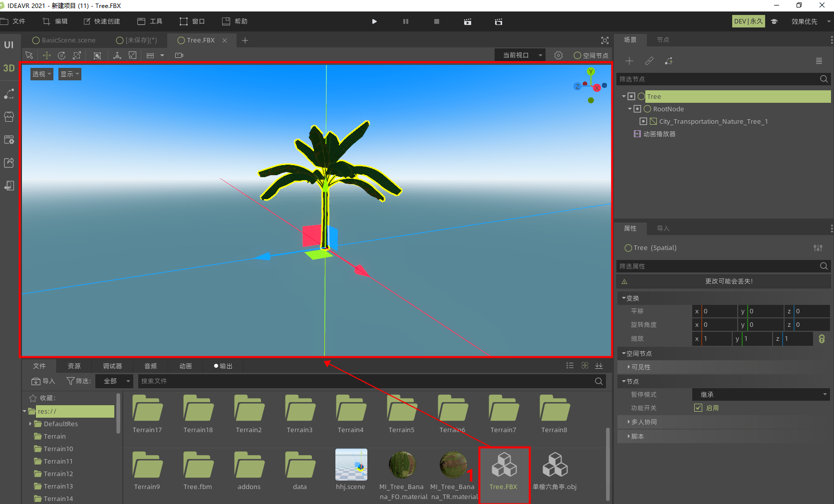Expand the 可见性 section
Screen dimensions: 834x504
tap(724, 367)
